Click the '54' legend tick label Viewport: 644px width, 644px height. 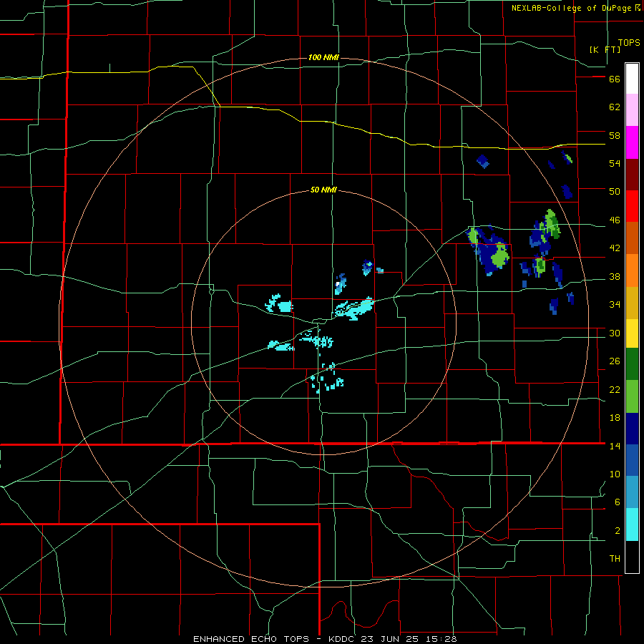tap(615, 163)
